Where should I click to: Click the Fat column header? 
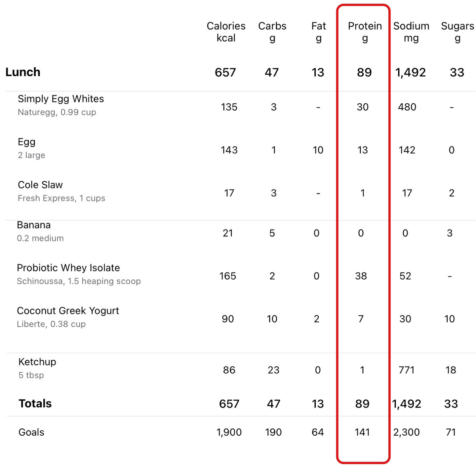[319, 32]
